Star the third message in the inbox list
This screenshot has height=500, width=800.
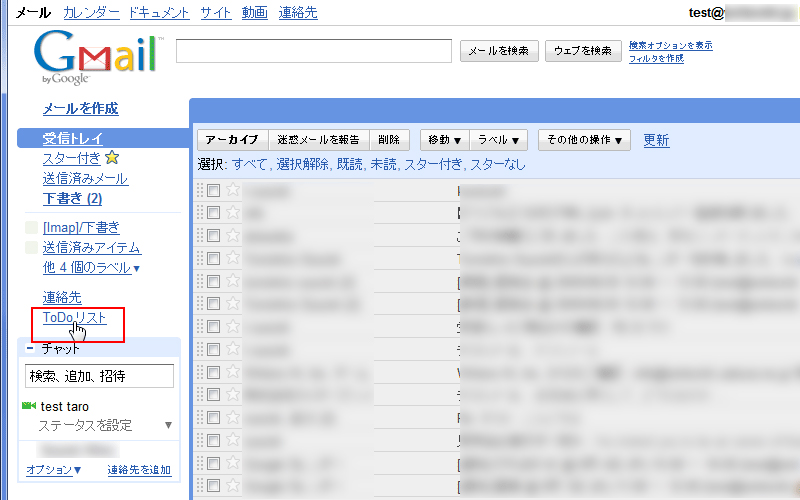[x=233, y=235]
